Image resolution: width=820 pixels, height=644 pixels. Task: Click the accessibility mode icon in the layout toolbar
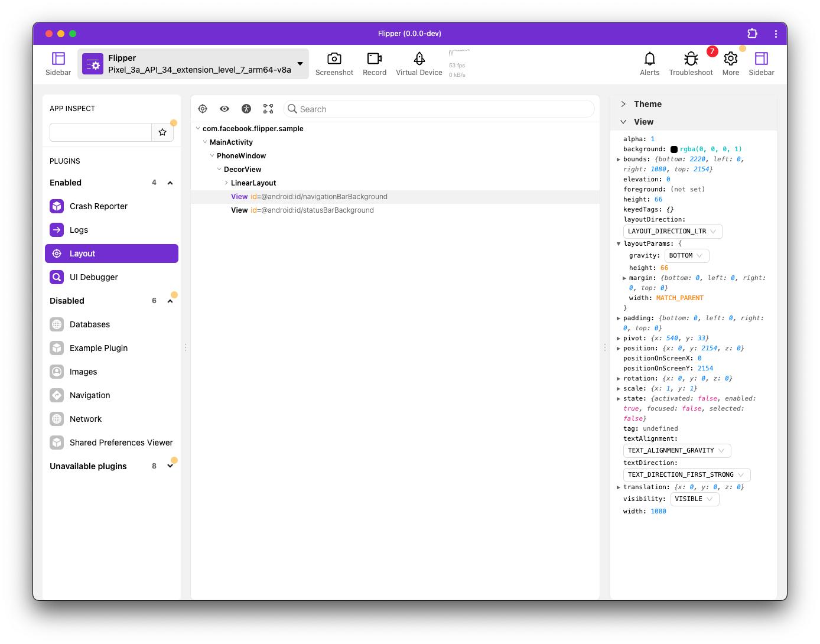pyautogui.click(x=246, y=109)
